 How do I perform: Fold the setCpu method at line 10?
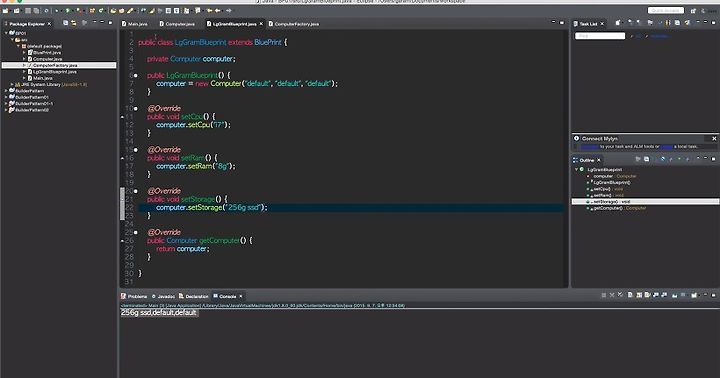(x=135, y=108)
